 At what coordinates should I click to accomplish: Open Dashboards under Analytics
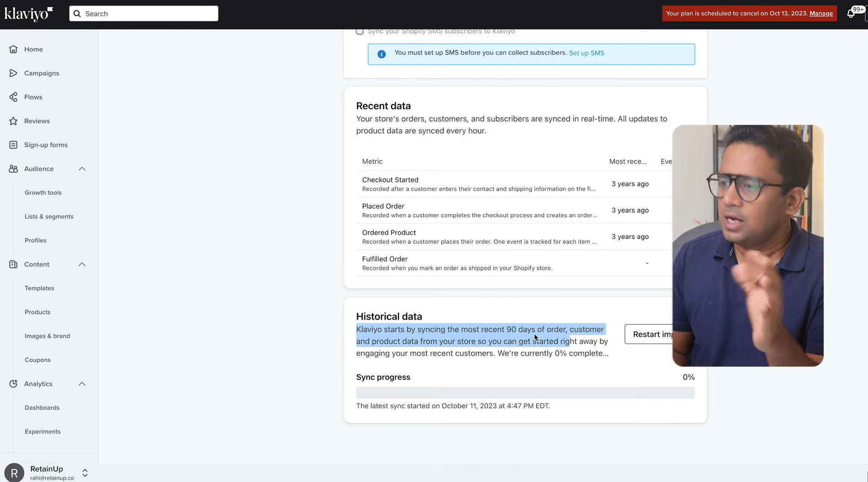[42, 408]
